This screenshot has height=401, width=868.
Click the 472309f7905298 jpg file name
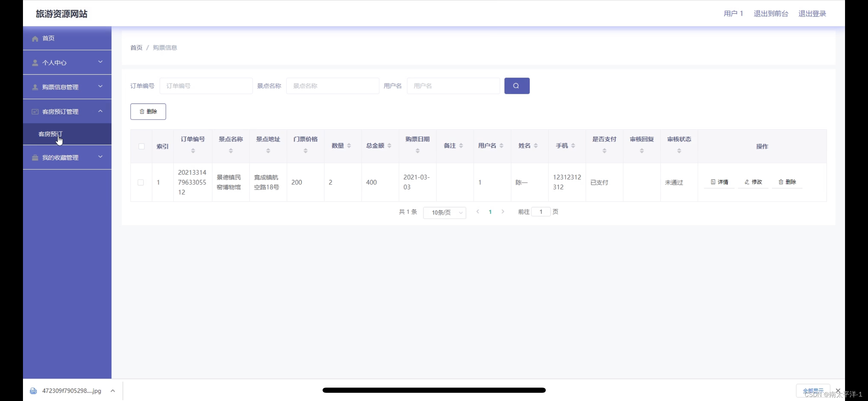[x=72, y=391]
